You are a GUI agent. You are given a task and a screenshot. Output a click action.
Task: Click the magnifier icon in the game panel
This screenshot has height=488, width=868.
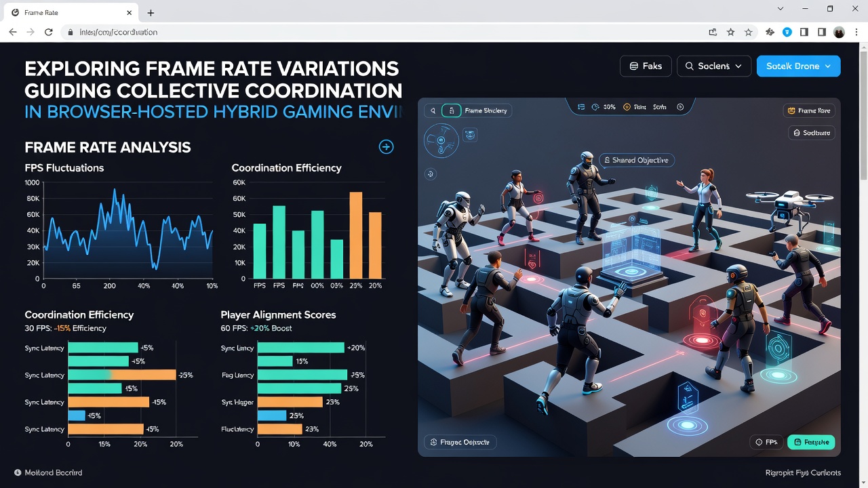(x=433, y=110)
